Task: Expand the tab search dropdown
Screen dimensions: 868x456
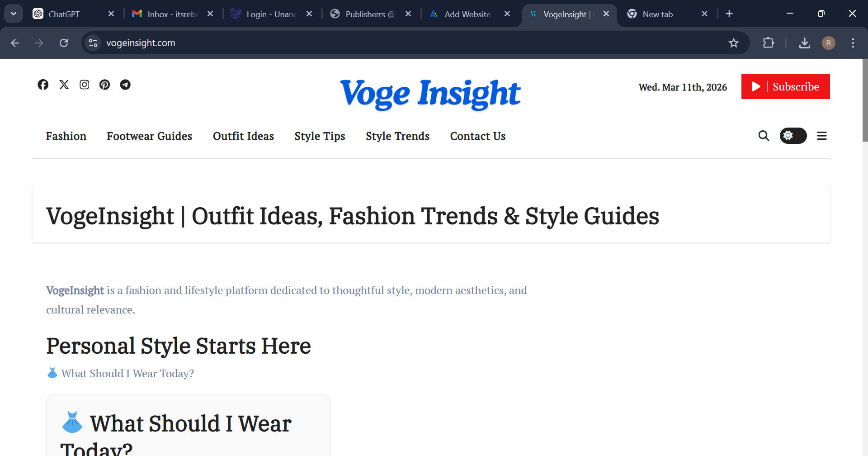Action: pyautogui.click(x=14, y=14)
